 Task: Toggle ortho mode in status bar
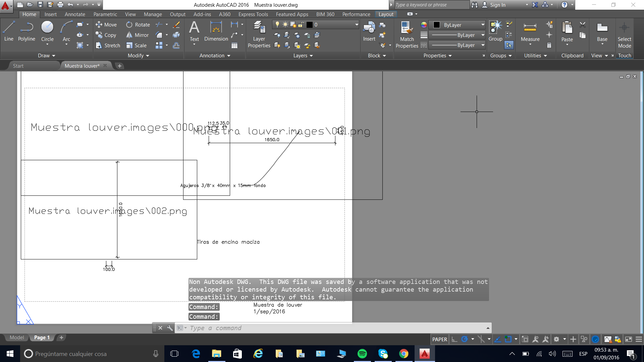[x=454, y=339]
